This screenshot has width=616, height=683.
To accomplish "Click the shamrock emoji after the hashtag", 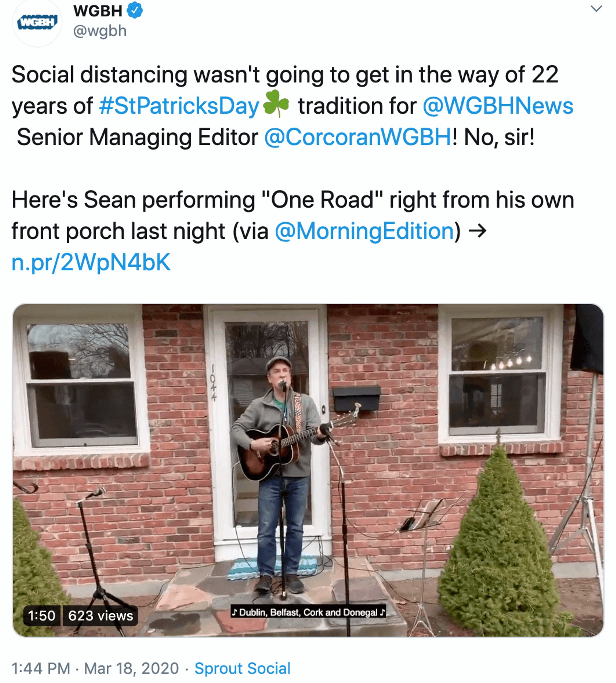I will 276,104.
